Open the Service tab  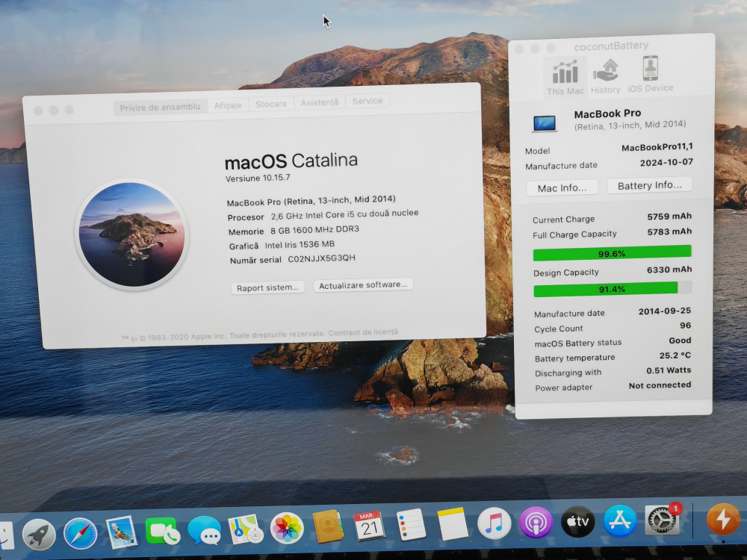tap(368, 101)
